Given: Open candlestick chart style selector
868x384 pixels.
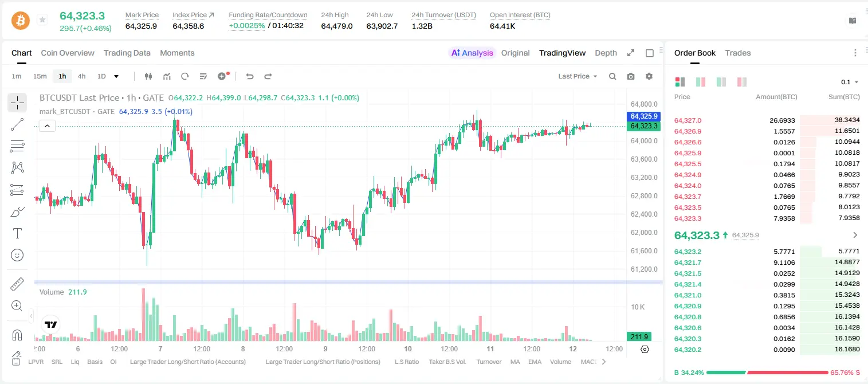Looking at the screenshot, I should 148,76.
